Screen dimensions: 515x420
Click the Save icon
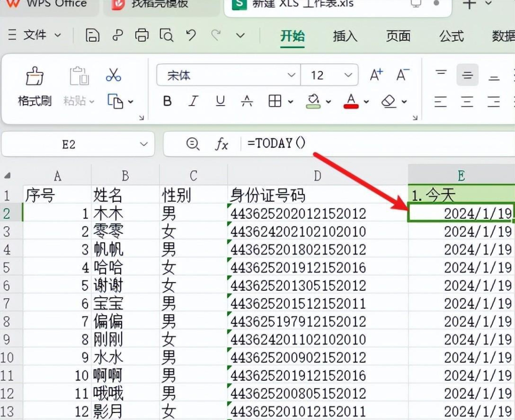pyautogui.click(x=93, y=35)
